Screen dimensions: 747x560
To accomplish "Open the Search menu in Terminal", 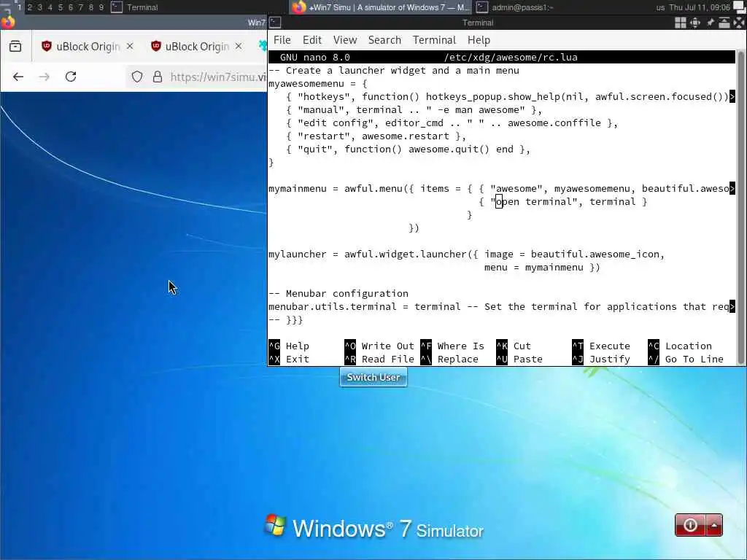I will point(384,40).
